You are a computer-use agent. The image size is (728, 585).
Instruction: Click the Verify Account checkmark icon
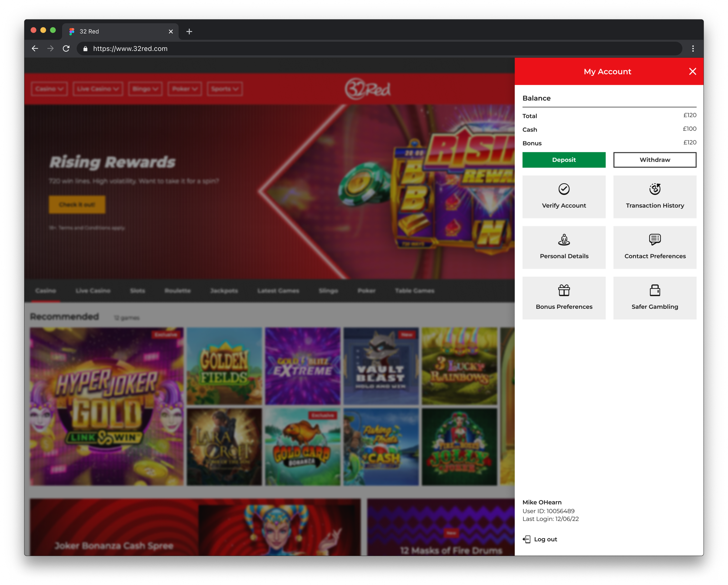pos(563,189)
